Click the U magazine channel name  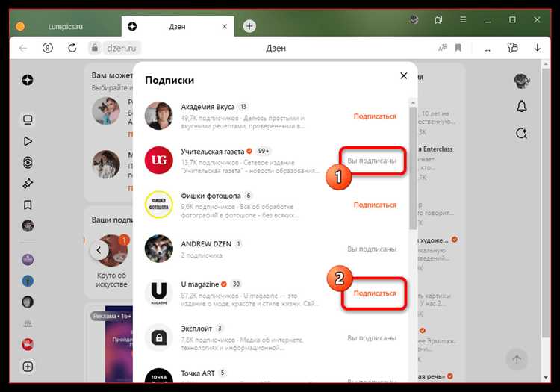click(199, 284)
